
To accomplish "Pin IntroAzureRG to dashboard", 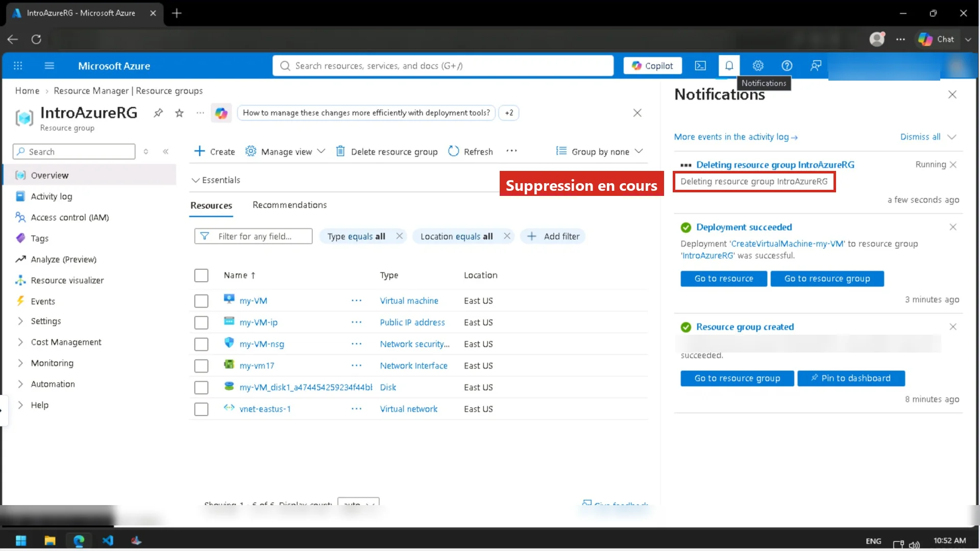I will (158, 113).
